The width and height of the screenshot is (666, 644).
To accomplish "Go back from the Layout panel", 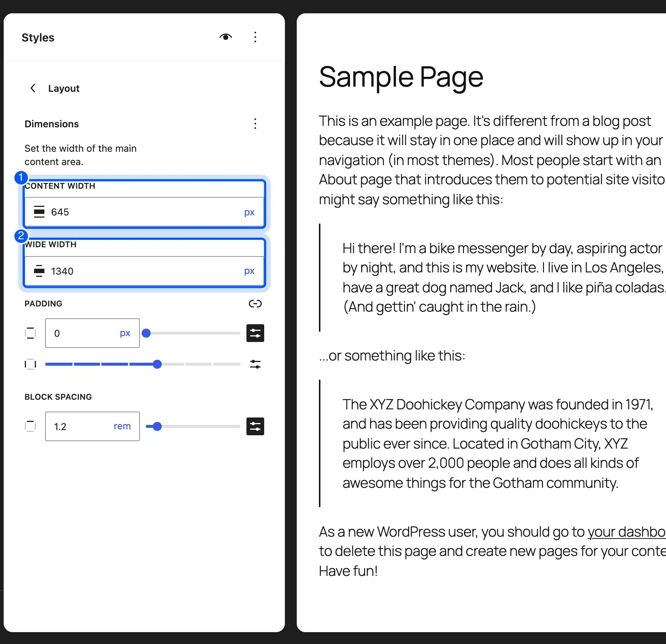I will tap(33, 88).
